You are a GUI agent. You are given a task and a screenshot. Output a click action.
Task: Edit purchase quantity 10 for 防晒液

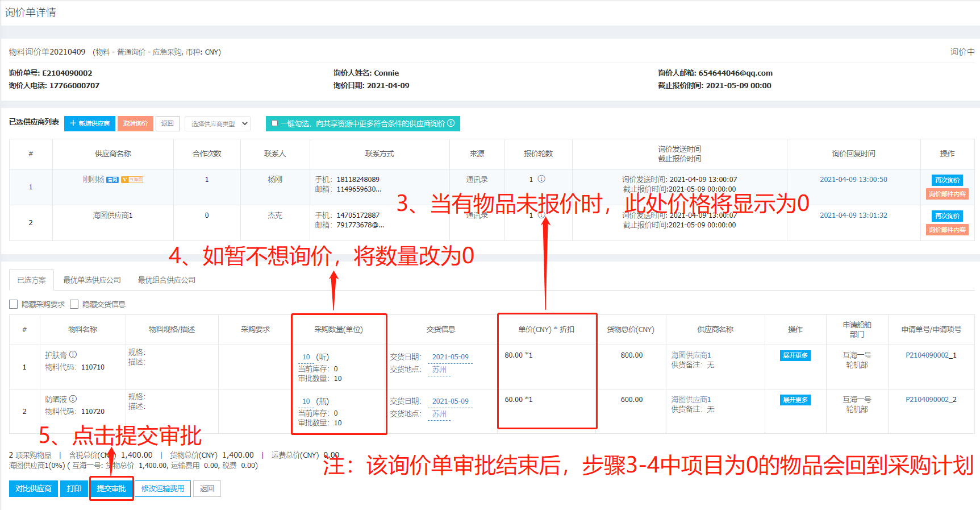[x=306, y=401]
